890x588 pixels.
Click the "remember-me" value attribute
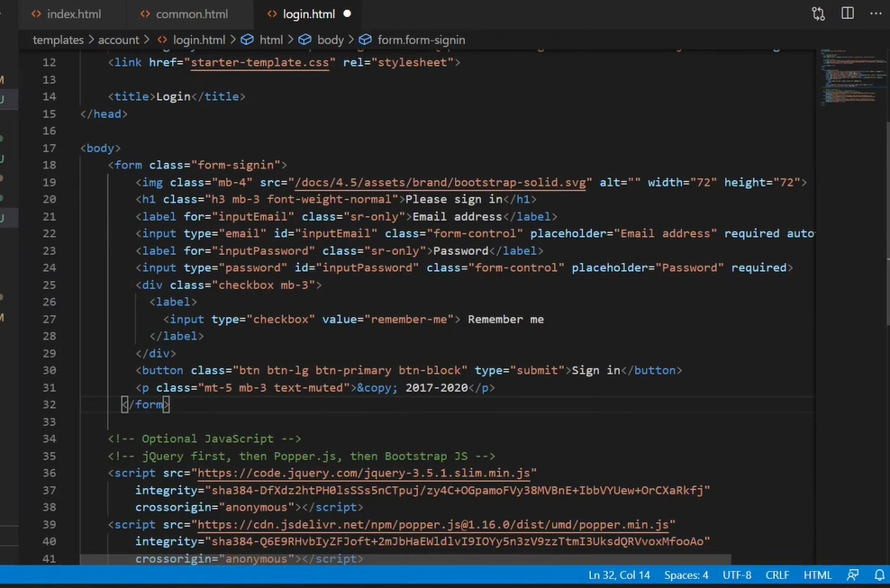point(409,319)
